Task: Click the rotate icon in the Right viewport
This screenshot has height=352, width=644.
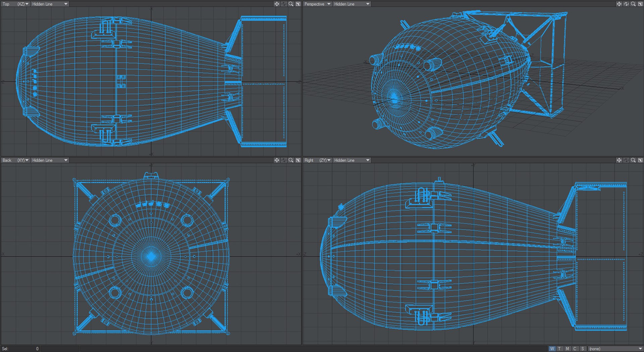Action: (x=626, y=160)
